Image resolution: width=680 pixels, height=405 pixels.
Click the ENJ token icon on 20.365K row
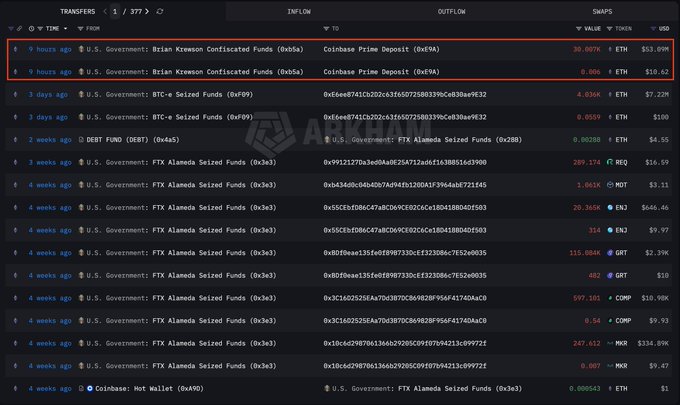(610, 207)
